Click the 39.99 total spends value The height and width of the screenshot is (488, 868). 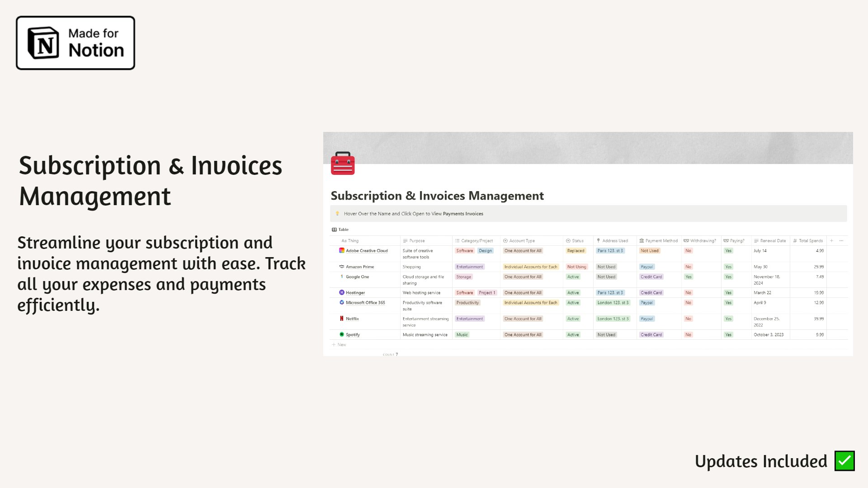coord(819,319)
